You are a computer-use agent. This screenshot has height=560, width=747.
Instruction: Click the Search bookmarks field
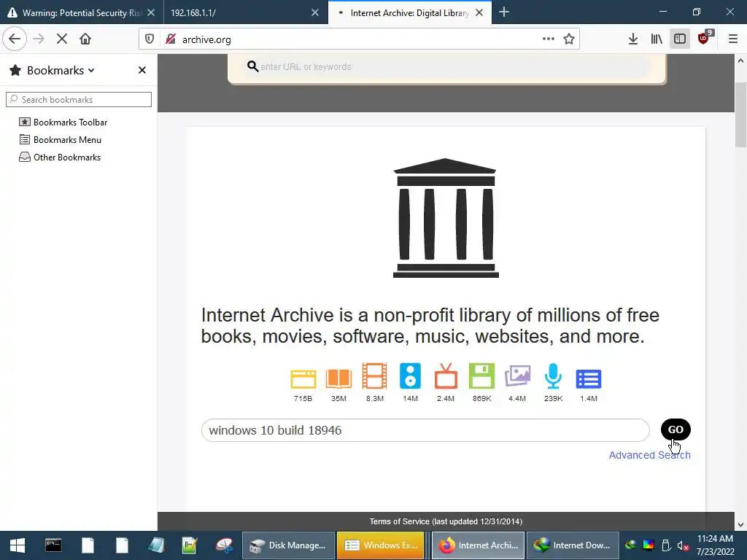tap(79, 99)
